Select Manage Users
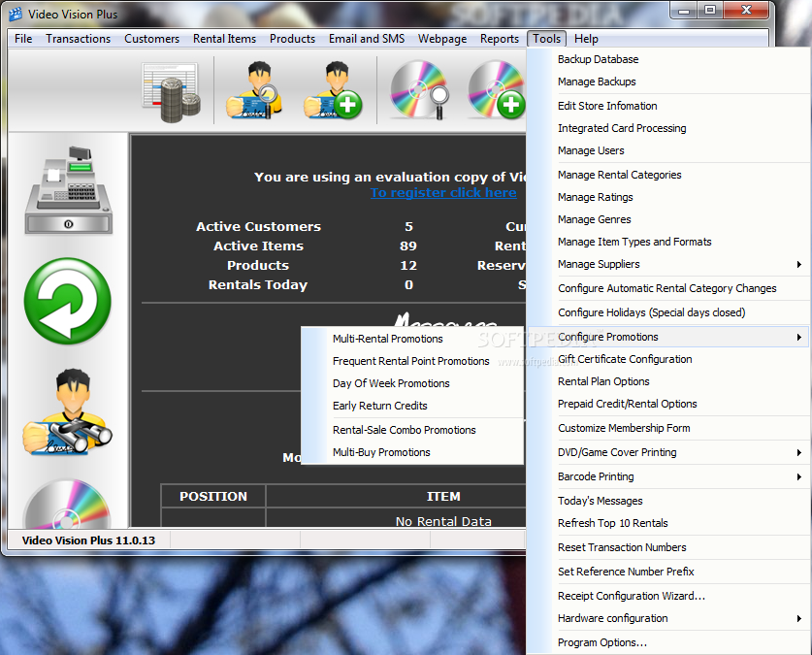 pos(668,150)
